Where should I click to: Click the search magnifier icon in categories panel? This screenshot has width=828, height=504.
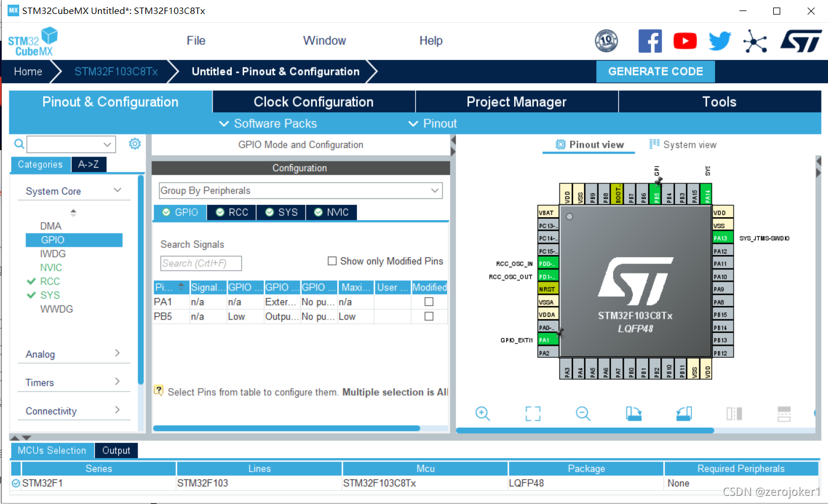point(19,144)
